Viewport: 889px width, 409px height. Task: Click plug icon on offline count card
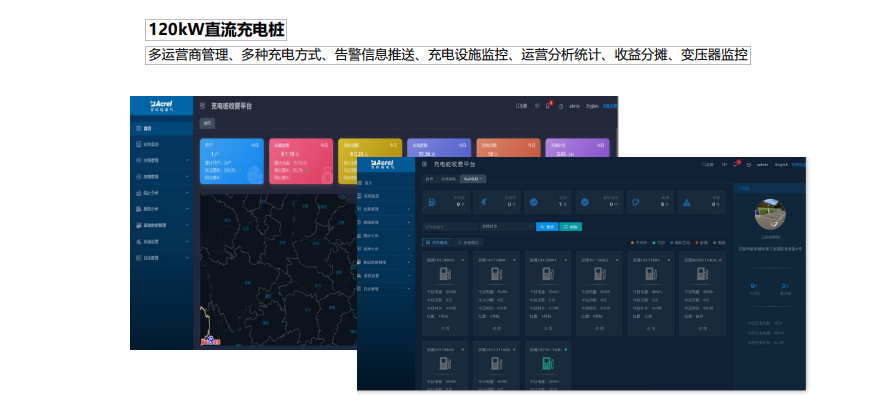[x=636, y=202]
